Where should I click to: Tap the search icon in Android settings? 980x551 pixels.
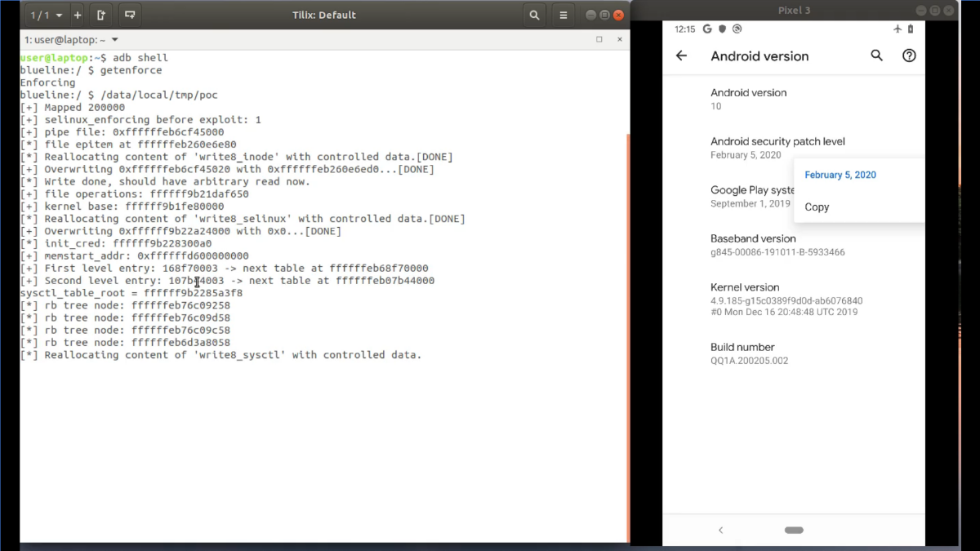tap(876, 56)
